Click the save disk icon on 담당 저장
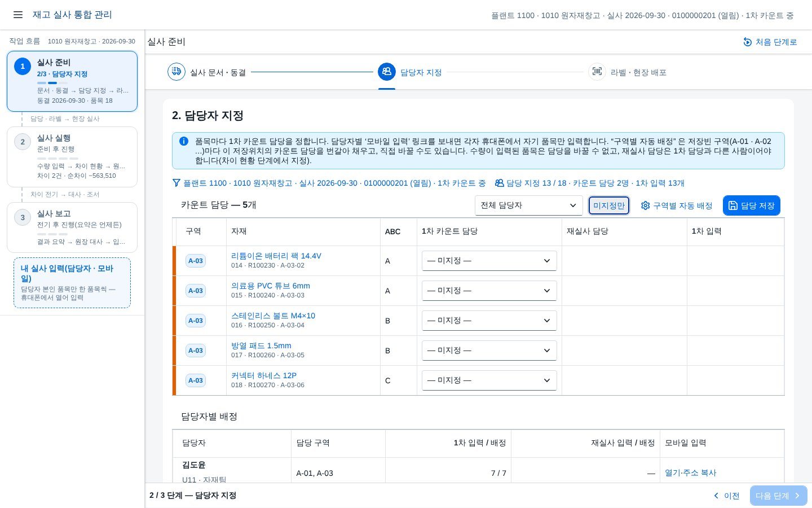Screen dimensions: 812x508 [x=733, y=205]
